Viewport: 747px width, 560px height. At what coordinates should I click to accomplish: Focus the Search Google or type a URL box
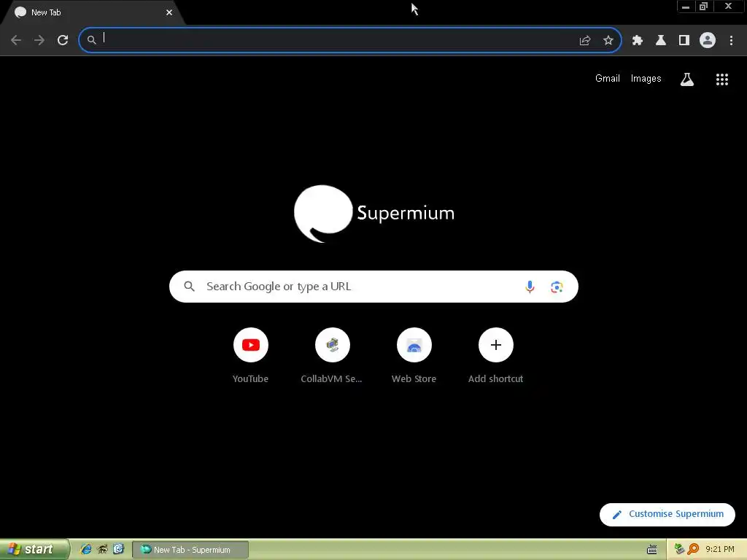373,287
